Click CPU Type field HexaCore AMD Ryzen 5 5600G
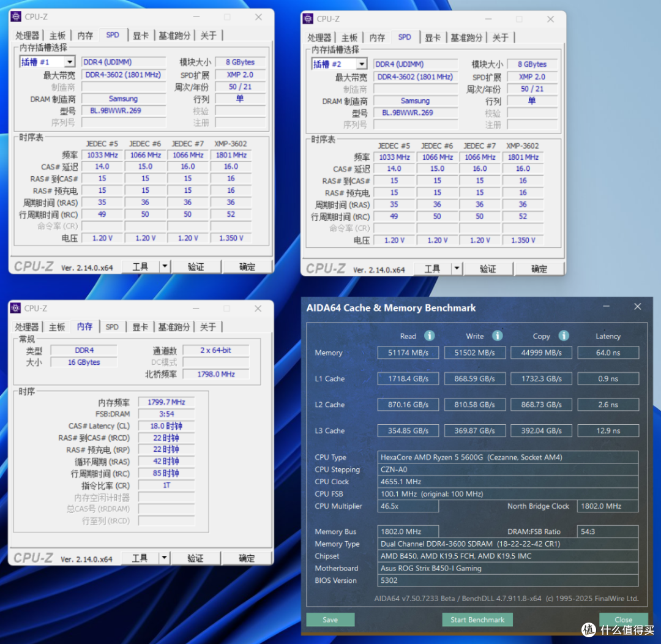 507,457
